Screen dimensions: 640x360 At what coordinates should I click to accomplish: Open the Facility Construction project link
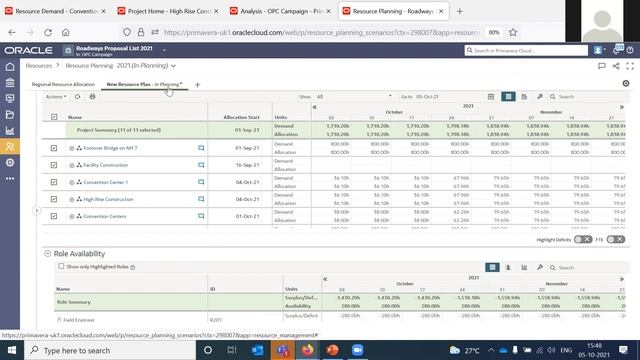pyautogui.click(x=105, y=165)
